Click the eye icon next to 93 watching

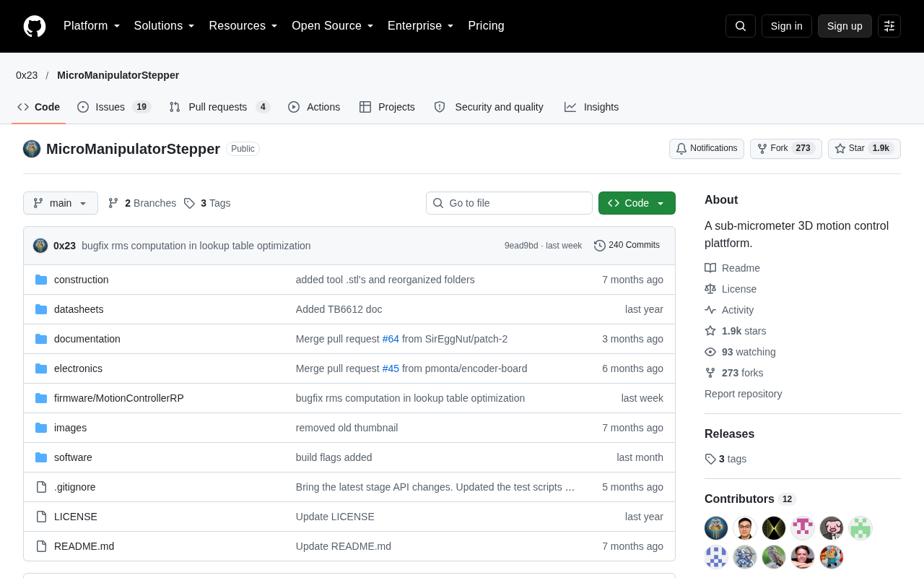click(710, 352)
